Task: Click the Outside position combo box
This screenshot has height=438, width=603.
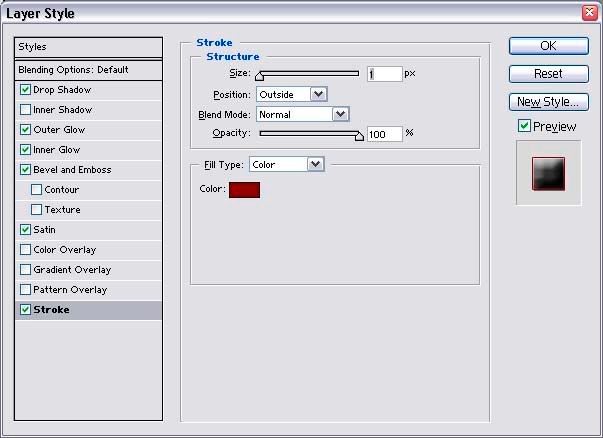Action: coord(292,94)
